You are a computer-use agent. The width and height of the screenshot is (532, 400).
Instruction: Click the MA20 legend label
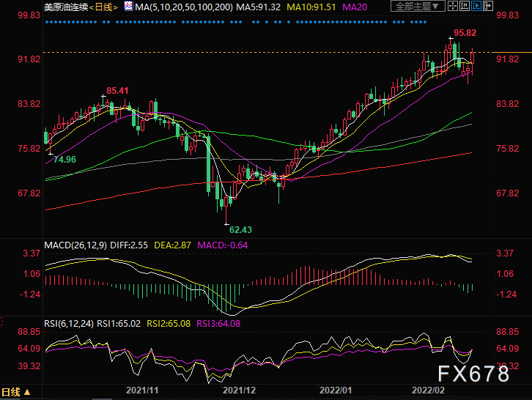coord(355,7)
